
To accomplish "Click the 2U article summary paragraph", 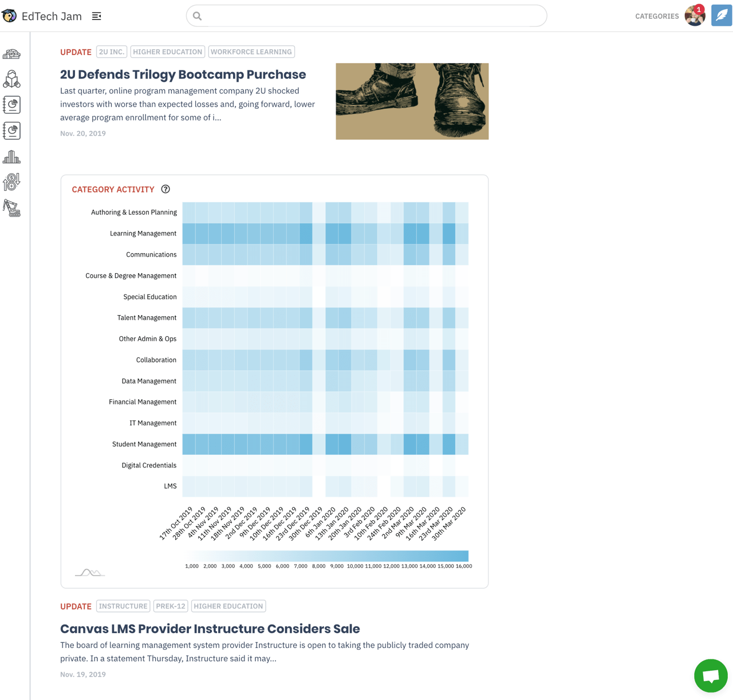I will (x=187, y=104).
